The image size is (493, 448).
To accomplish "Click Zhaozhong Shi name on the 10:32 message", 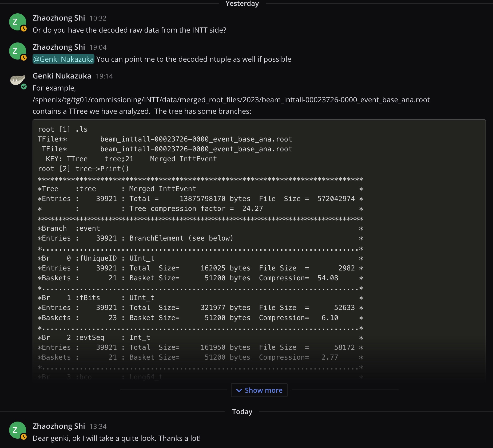I will pos(59,18).
